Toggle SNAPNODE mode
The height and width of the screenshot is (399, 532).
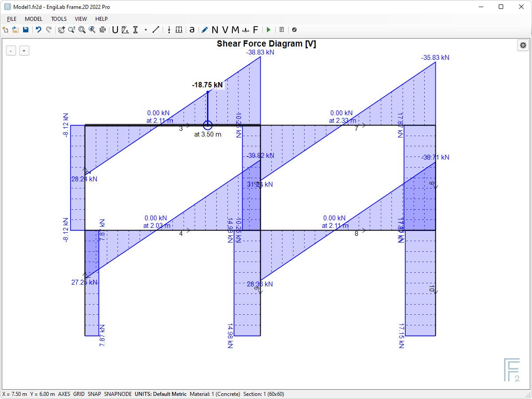click(117, 394)
